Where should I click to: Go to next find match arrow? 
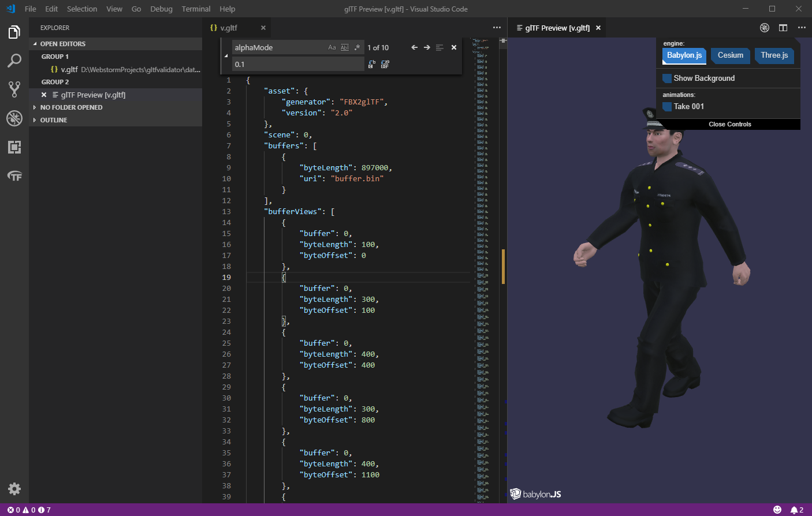click(x=427, y=47)
